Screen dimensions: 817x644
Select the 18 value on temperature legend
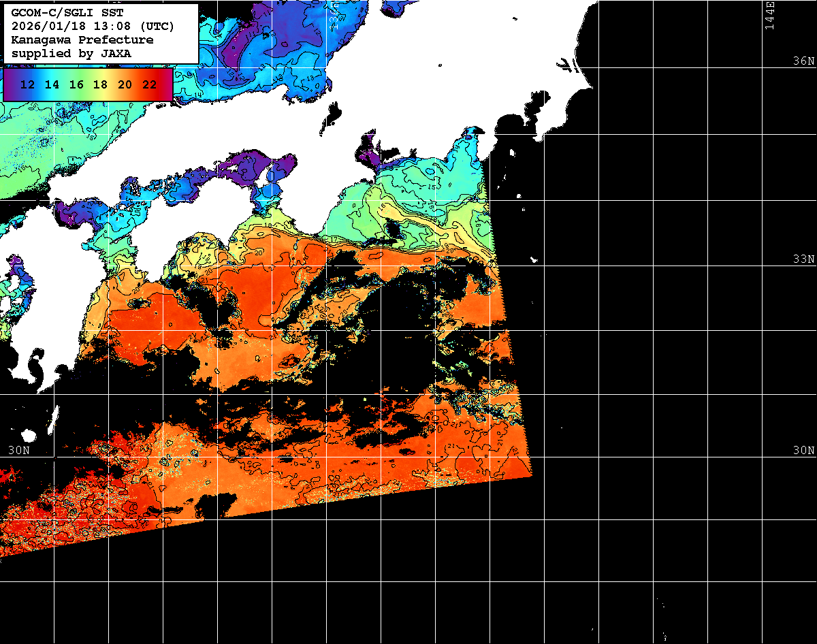[x=100, y=84]
